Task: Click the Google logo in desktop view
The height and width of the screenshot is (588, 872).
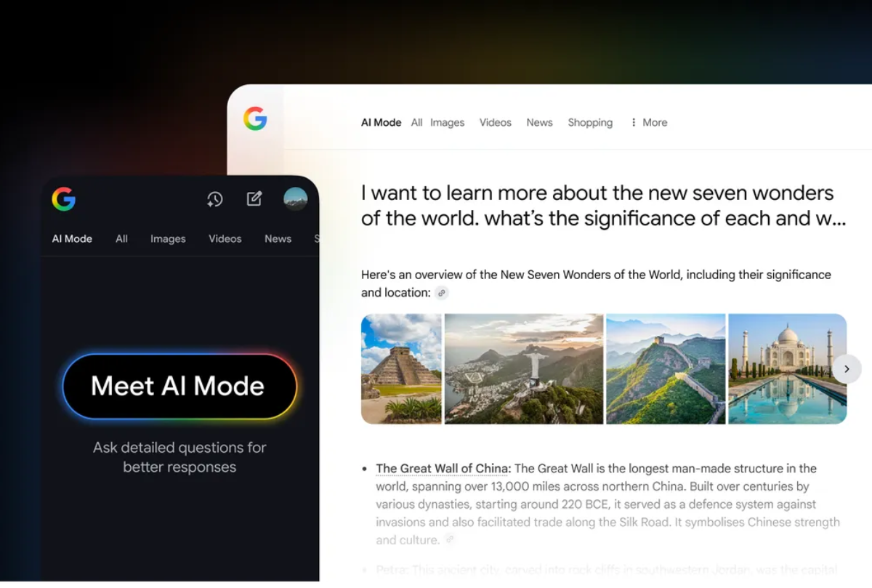Action: (255, 118)
